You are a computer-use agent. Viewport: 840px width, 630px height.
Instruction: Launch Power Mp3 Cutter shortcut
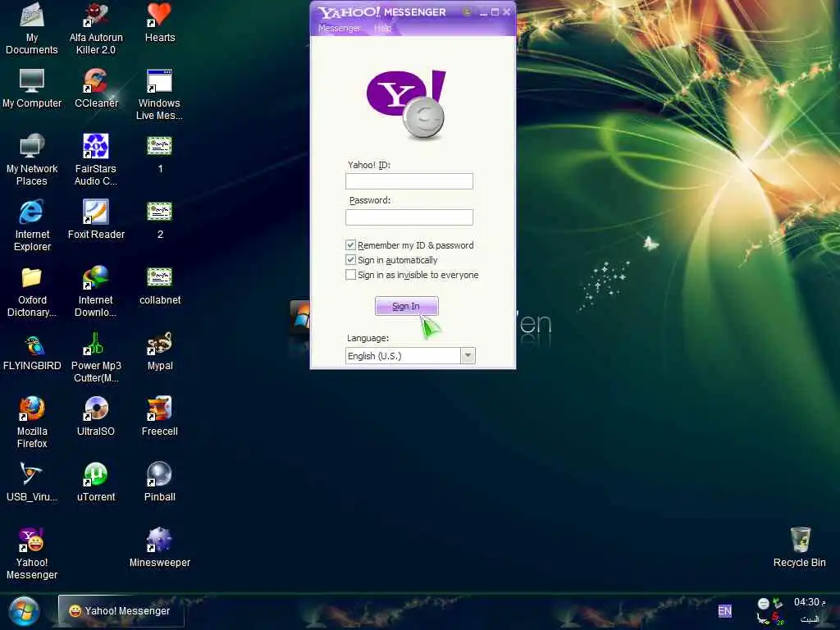point(96,357)
